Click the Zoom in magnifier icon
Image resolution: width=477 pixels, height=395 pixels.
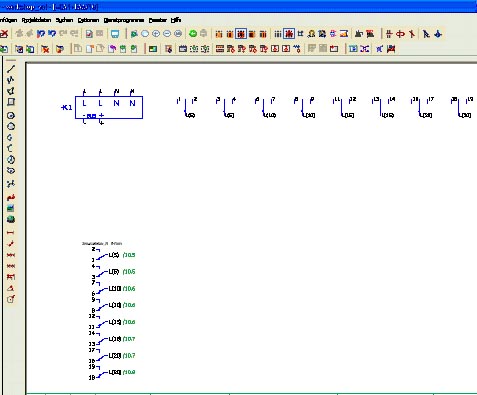[156, 34]
